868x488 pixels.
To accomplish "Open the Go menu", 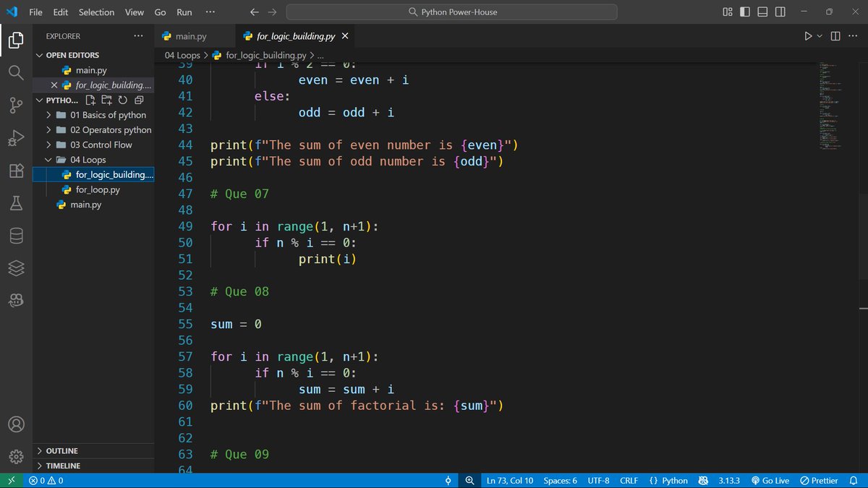I will tap(161, 12).
